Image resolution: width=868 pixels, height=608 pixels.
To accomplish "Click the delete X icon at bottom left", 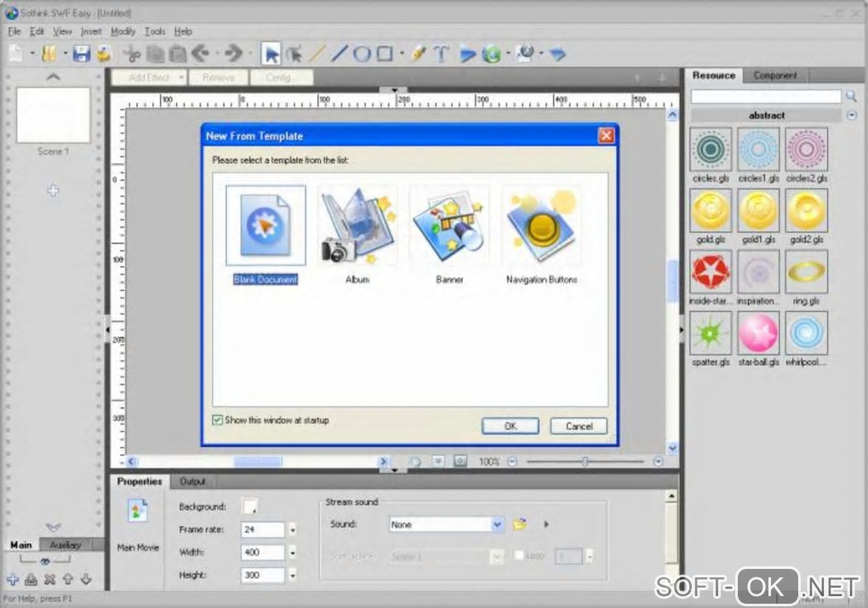I will [49, 579].
